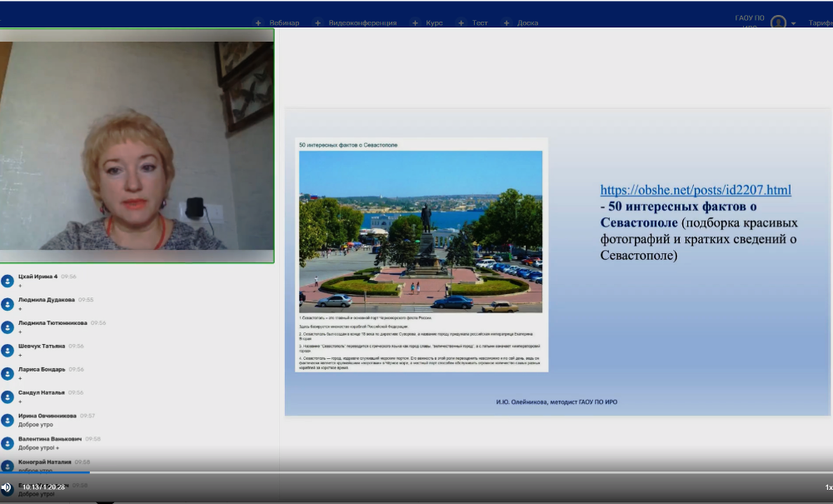833x504 pixels.
Task: Click chat name Сандул Наталья
Action: [x=41, y=393]
